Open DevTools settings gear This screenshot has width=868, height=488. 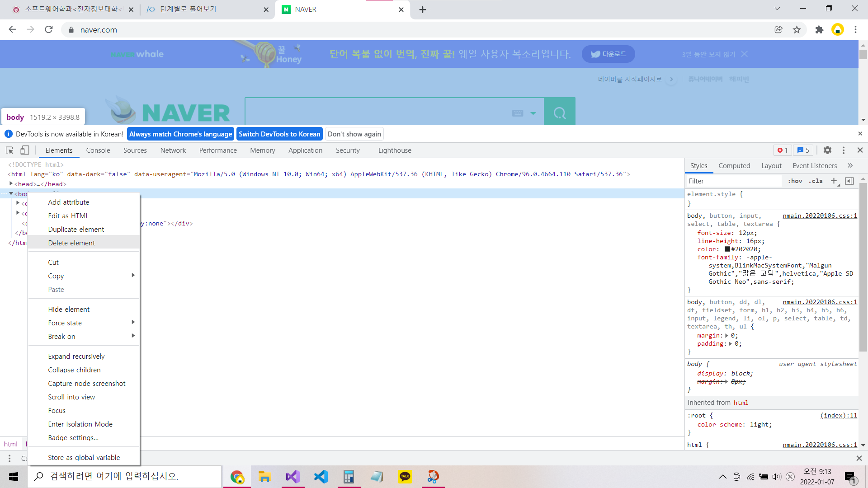[x=827, y=150]
